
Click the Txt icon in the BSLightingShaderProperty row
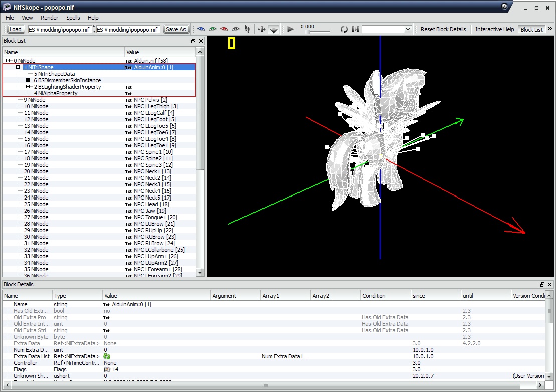pos(128,87)
